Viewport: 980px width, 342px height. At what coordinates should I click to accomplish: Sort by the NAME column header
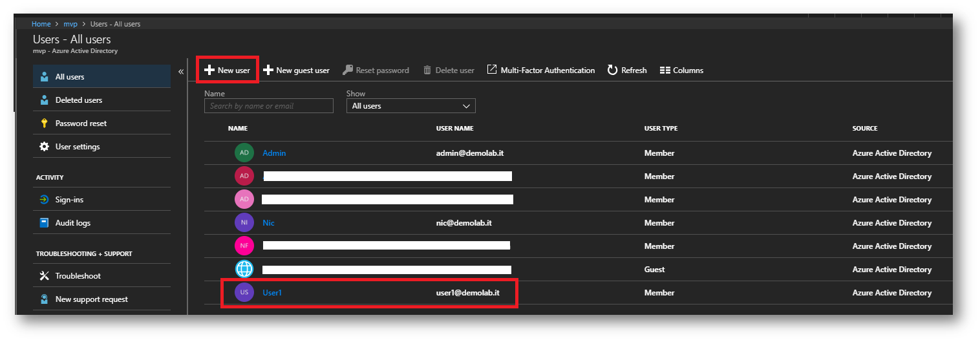point(238,129)
